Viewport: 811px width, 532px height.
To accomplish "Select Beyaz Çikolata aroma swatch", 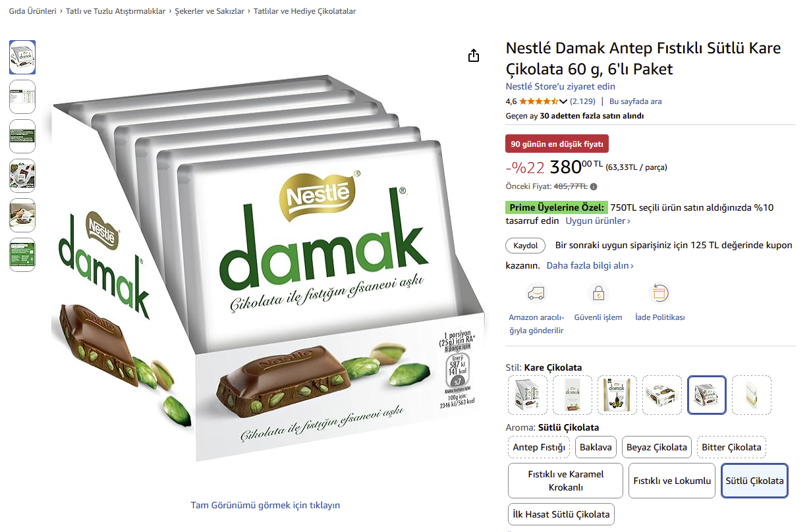I will click(657, 447).
